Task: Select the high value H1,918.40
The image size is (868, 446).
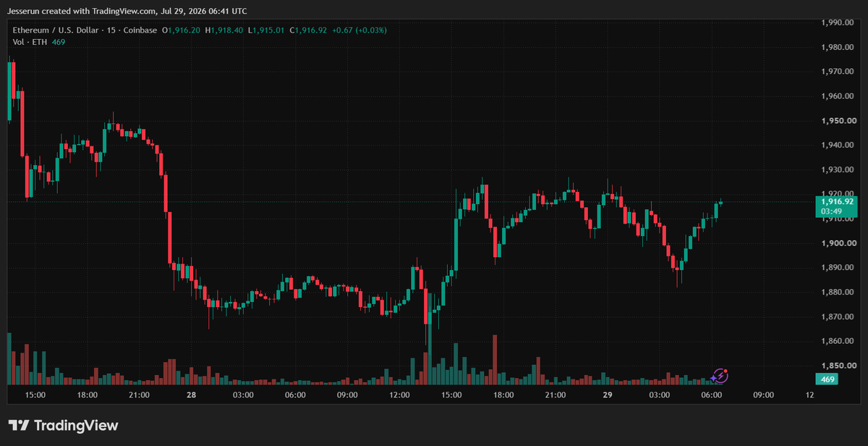Action: click(225, 30)
